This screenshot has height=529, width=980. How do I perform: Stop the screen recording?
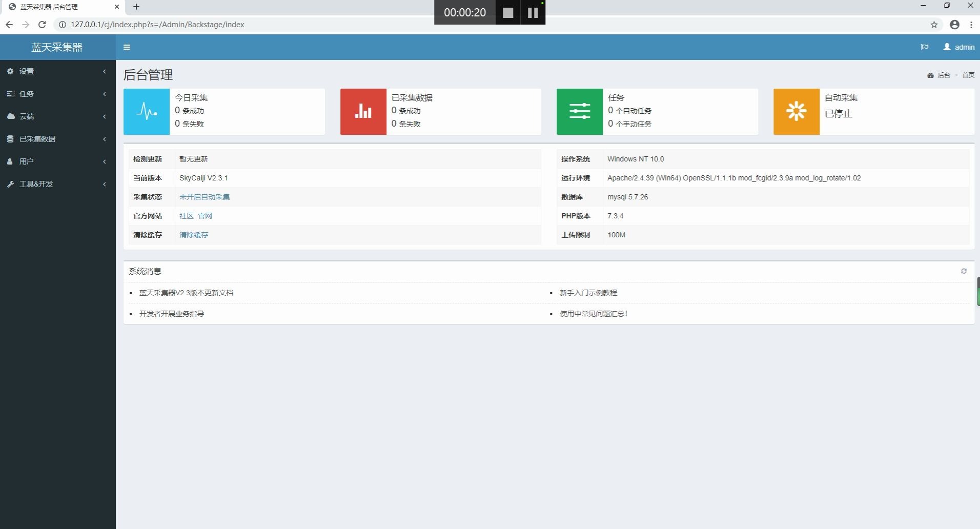[508, 13]
